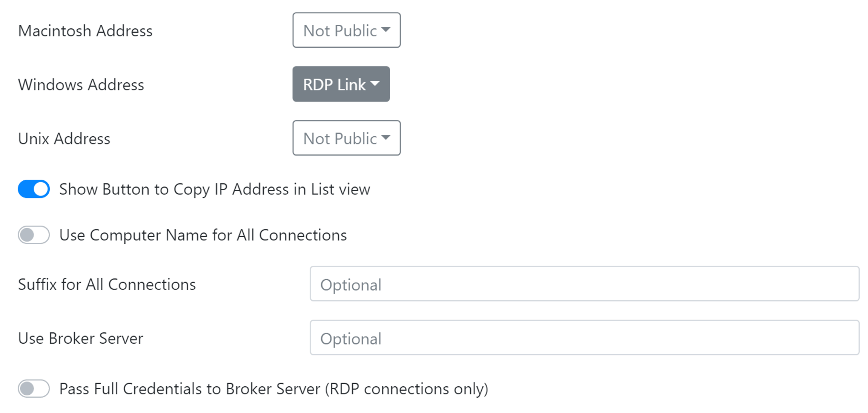Click the Suffix for All Connections label

[x=107, y=283]
